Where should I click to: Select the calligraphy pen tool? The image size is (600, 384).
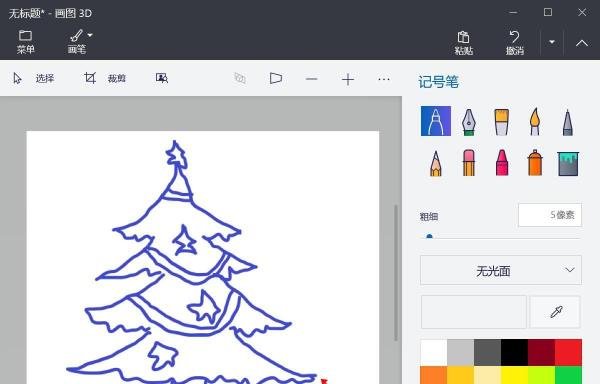[x=469, y=122]
